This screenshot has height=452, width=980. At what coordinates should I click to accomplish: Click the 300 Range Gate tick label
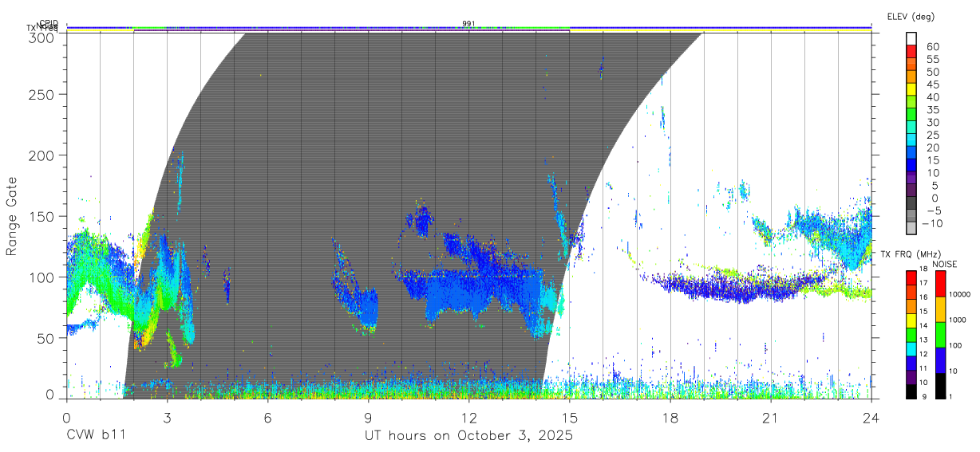coord(43,37)
